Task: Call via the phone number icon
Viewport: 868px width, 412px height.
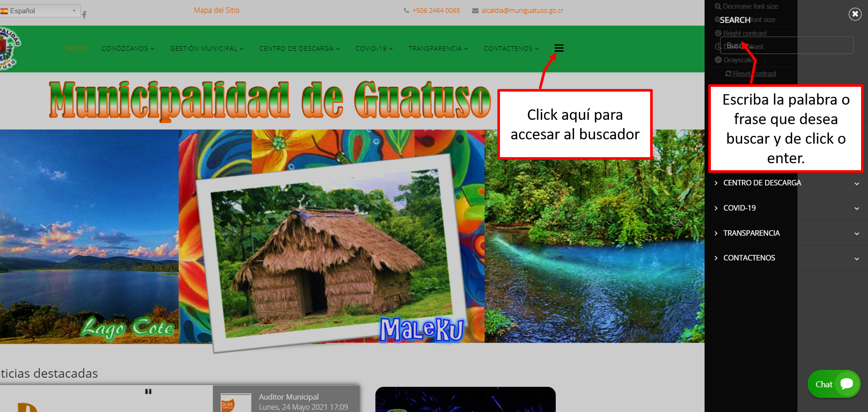Action: coord(407,10)
